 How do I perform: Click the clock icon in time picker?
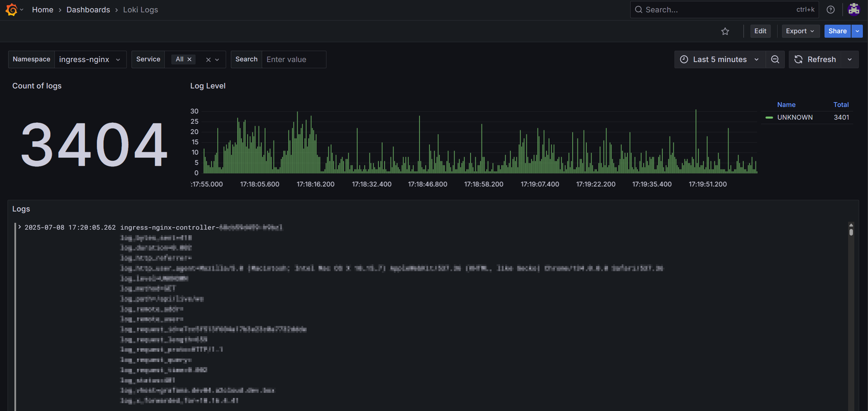point(684,59)
